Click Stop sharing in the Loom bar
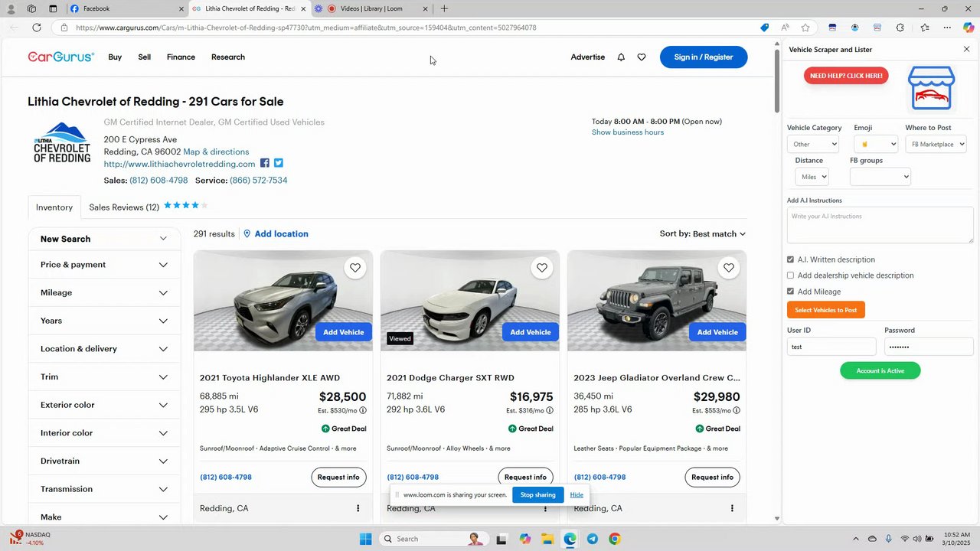Screen dimensions: 980x551 pyautogui.click(x=538, y=495)
